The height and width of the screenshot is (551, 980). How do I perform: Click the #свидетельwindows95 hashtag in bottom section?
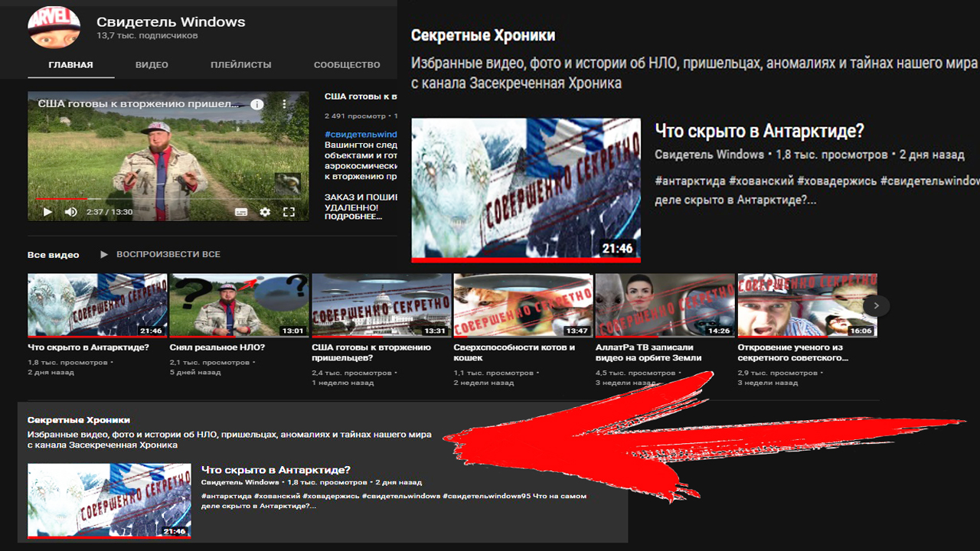[x=486, y=496]
